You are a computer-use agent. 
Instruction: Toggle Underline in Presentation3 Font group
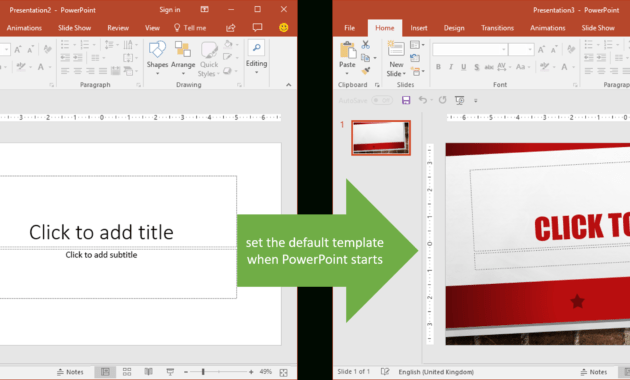(464, 67)
